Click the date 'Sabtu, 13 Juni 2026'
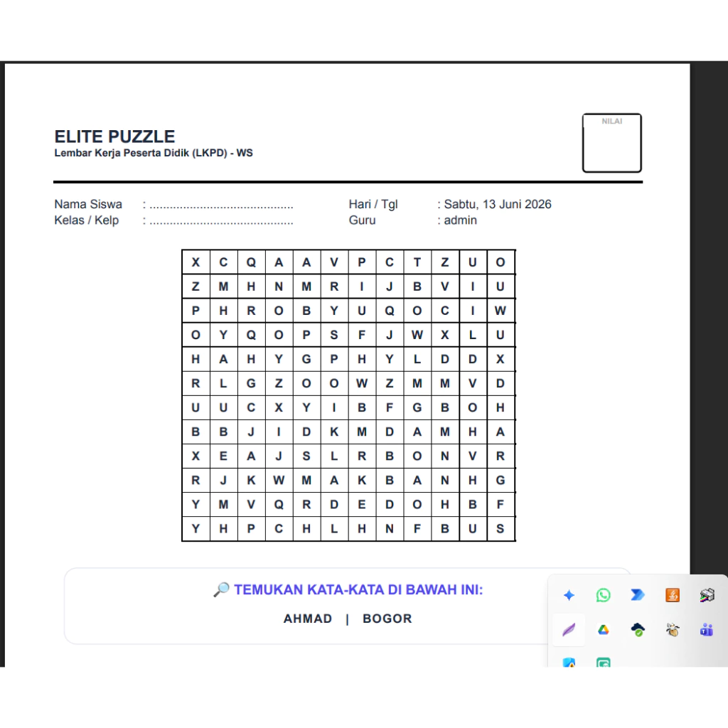 (497, 204)
